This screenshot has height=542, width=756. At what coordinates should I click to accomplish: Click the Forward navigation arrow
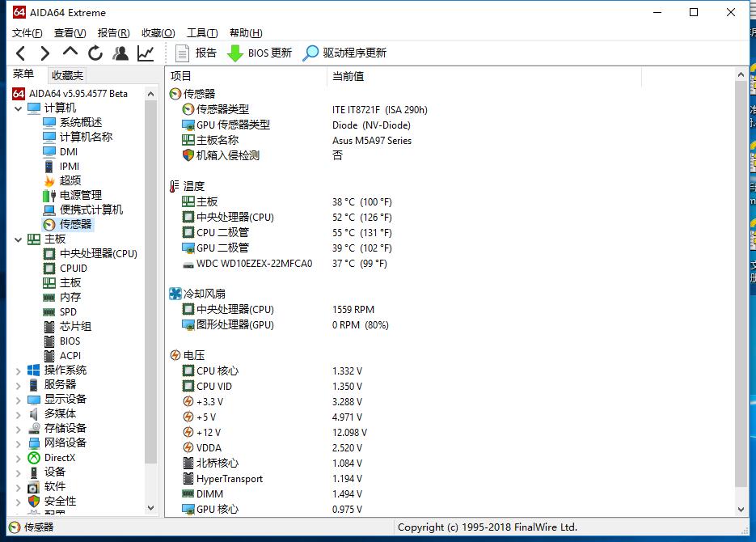point(44,53)
